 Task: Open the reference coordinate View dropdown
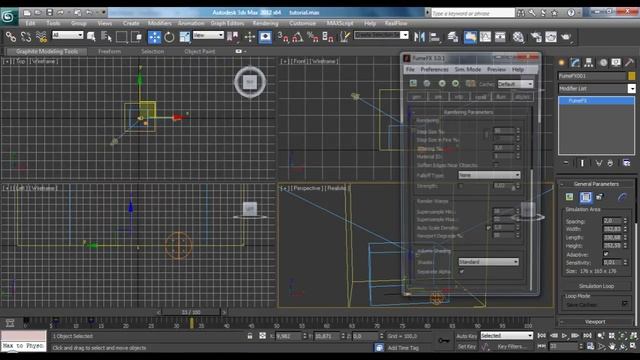pyautogui.click(x=208, y=36)
